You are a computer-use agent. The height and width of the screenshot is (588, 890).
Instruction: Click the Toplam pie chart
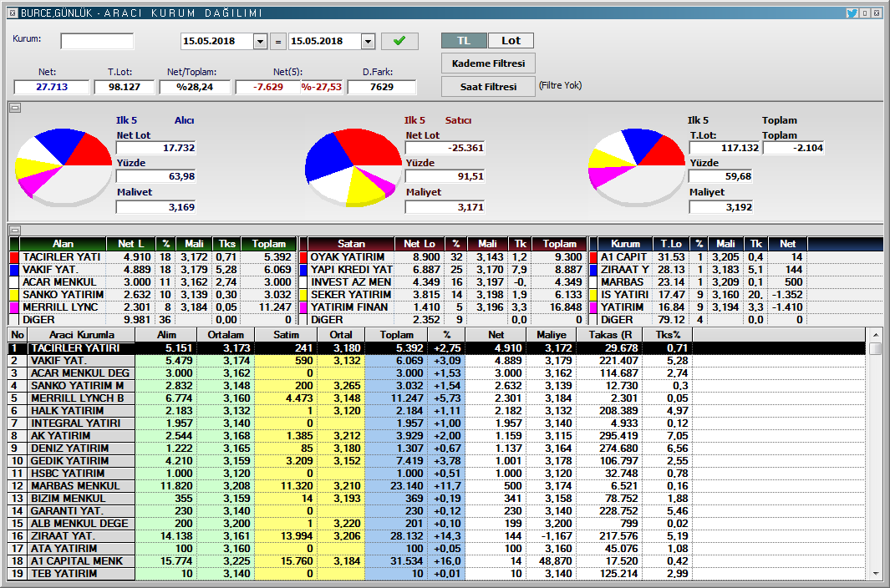(x=637, y=165)
